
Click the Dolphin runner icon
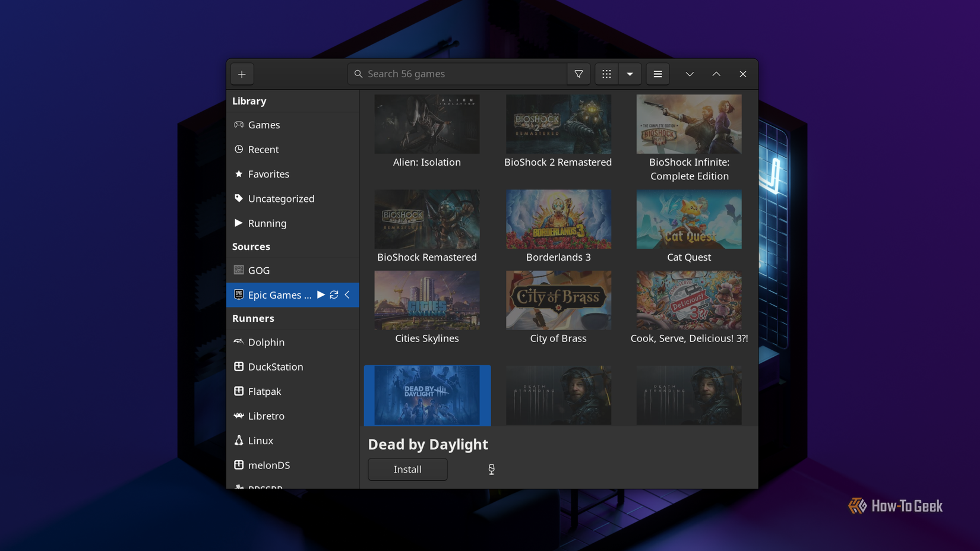(x=238, y=342)
